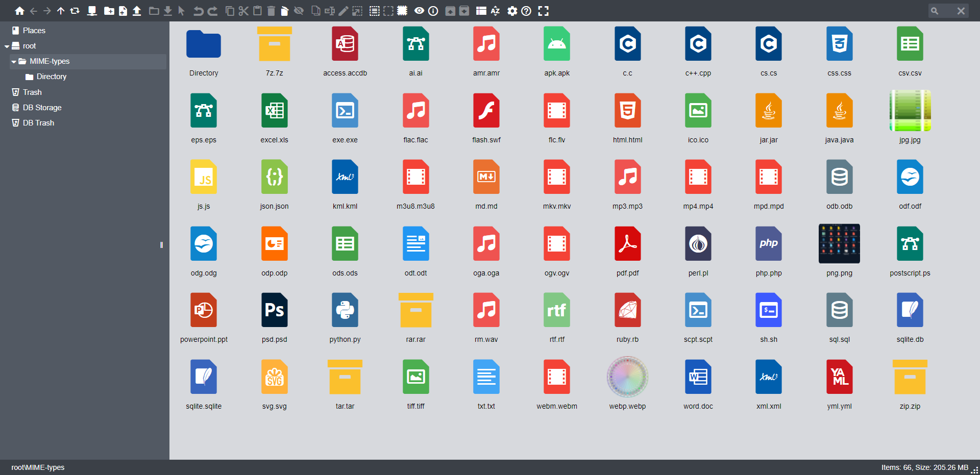This screenshot has height=475, width=980.
Task: Mount a network volume
Action: coord(92,11)
